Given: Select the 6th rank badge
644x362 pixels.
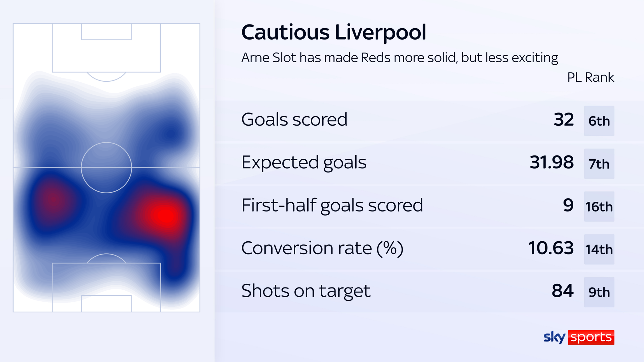Looking at the screenshot, I should pos(599,121).
